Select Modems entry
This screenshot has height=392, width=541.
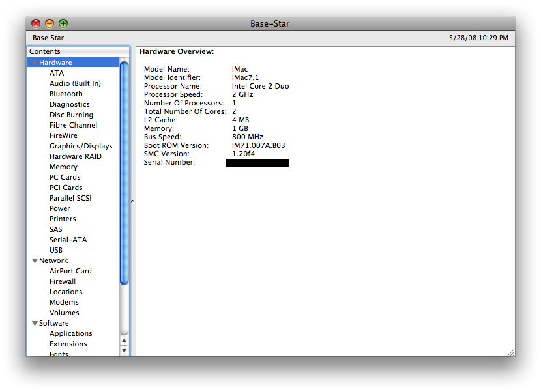(x=64, y=302)
